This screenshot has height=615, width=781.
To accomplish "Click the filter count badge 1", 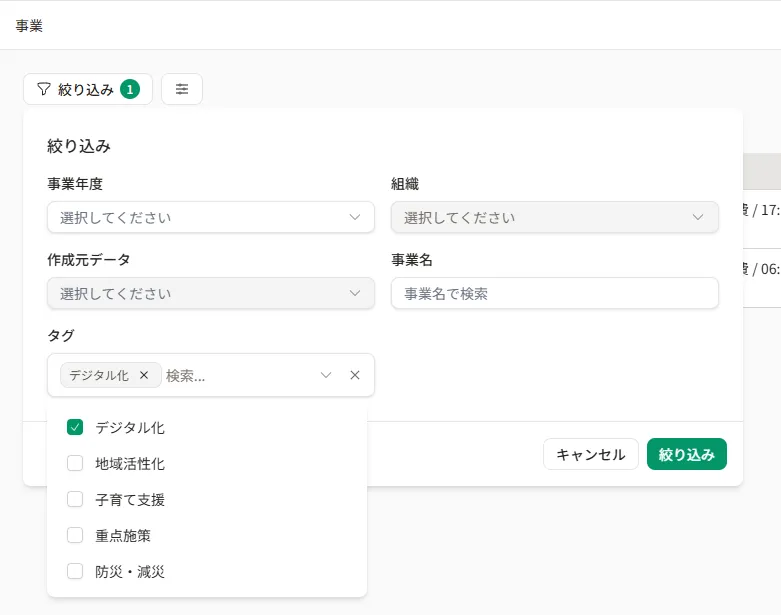I will [130, 89].
